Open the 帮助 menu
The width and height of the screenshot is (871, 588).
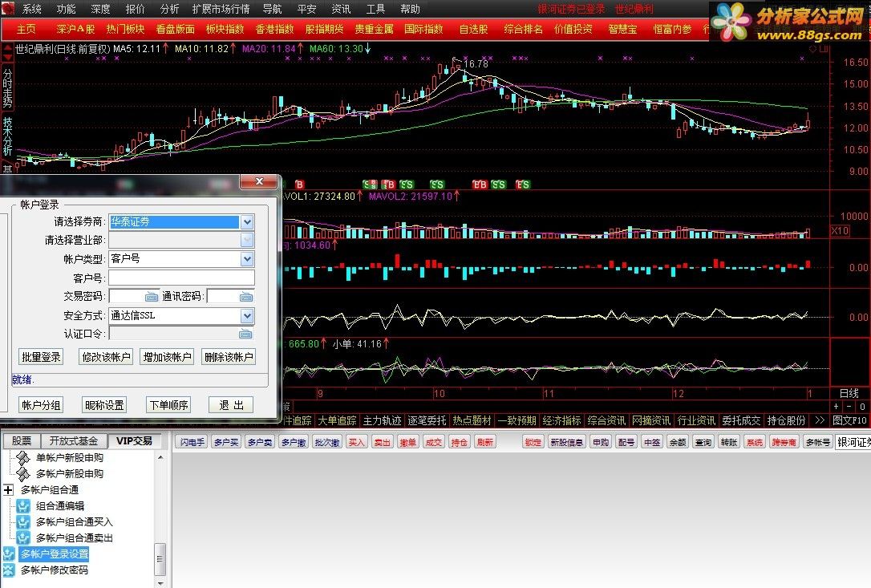coord(410,9)
